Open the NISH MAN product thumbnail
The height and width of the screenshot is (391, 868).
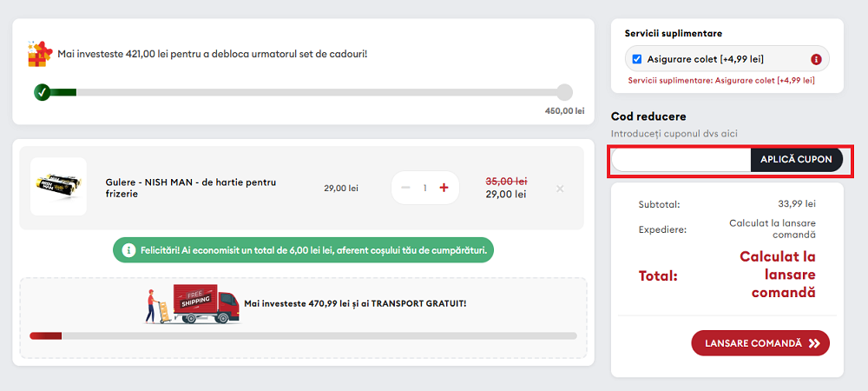click(x=58, y=186)
